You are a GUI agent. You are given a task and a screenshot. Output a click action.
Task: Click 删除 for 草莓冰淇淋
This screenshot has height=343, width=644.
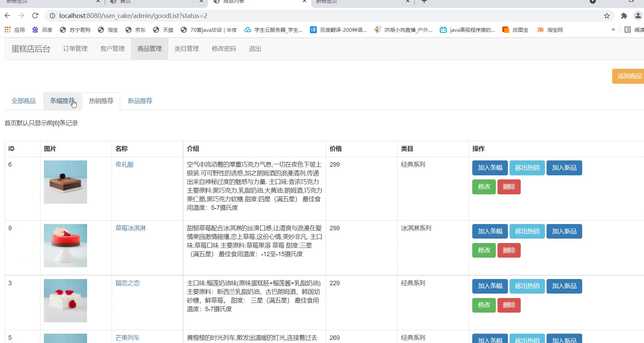509,250
